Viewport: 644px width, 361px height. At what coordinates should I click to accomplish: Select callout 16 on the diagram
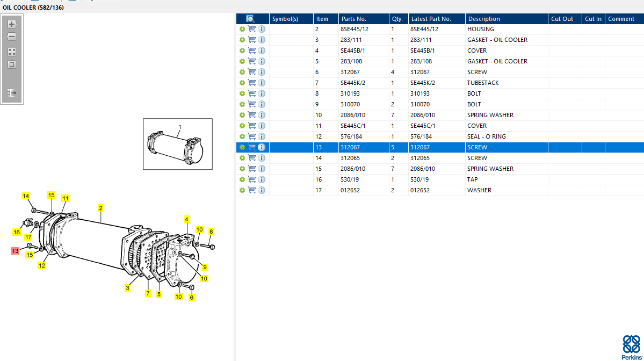coord(17,232)
